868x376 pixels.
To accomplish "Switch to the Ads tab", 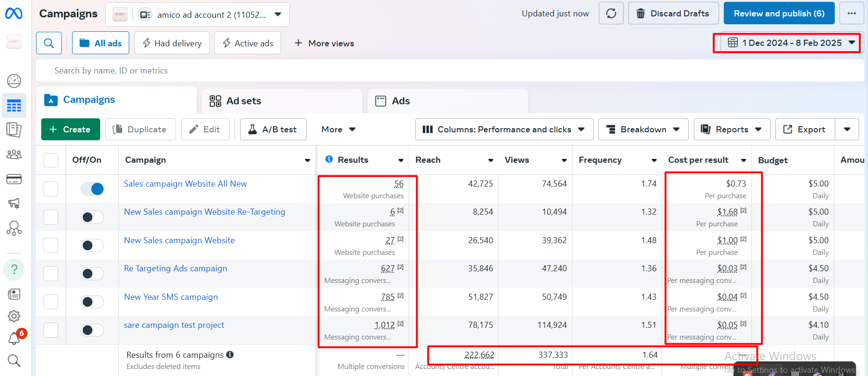I will (x=400, y=101).
